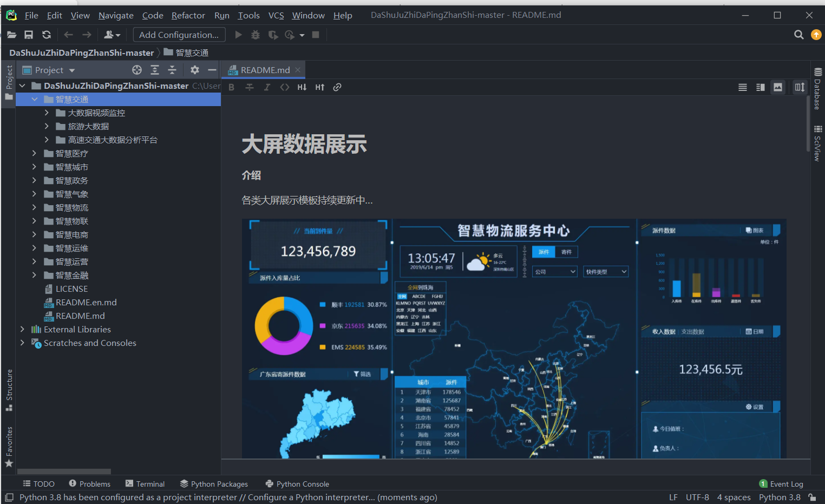Image resolution: width=825 pixels, height=504 pixels.
Task: Expand the 智慧城市 folder
Action: pos(34,167)
